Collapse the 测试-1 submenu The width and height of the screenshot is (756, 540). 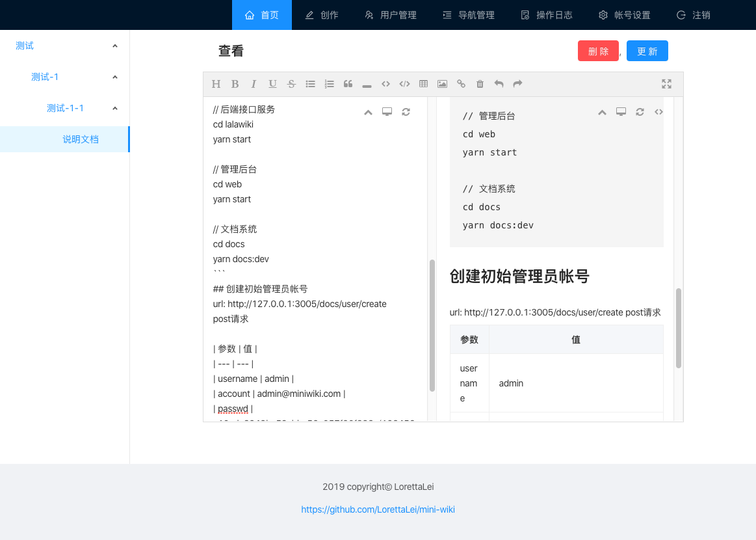point(64,77)
